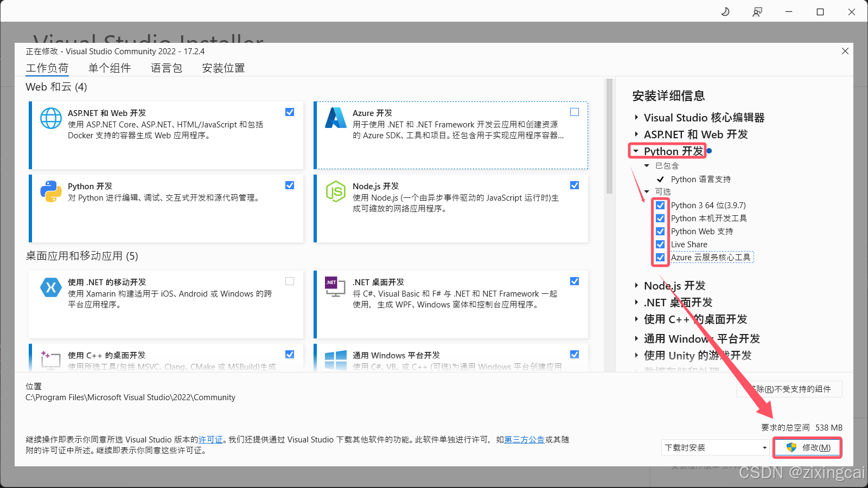Select the install path C:\Program Files text

131,397
